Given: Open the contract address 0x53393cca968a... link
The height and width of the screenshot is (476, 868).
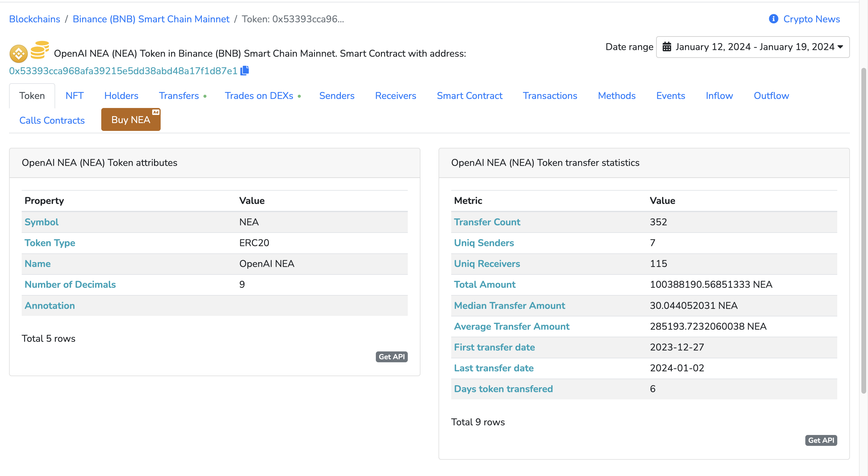Looking at the screenshot, I should [123, 71].
